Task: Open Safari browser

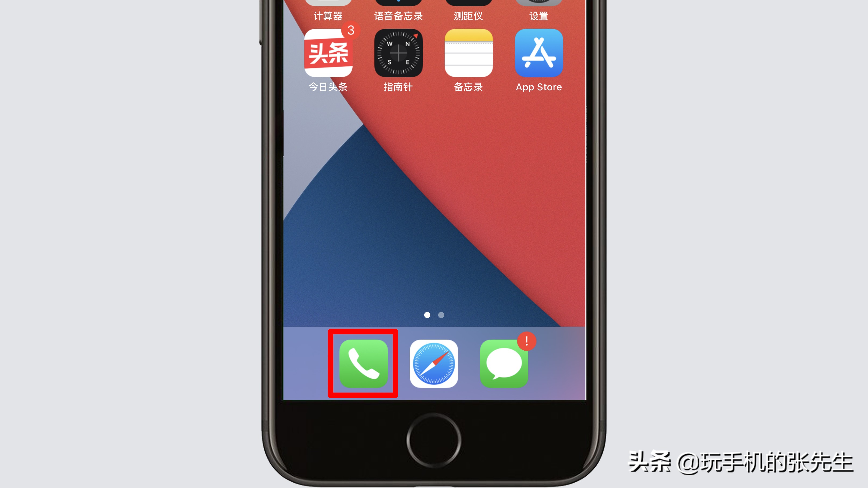Action: [x=434, y=364]
